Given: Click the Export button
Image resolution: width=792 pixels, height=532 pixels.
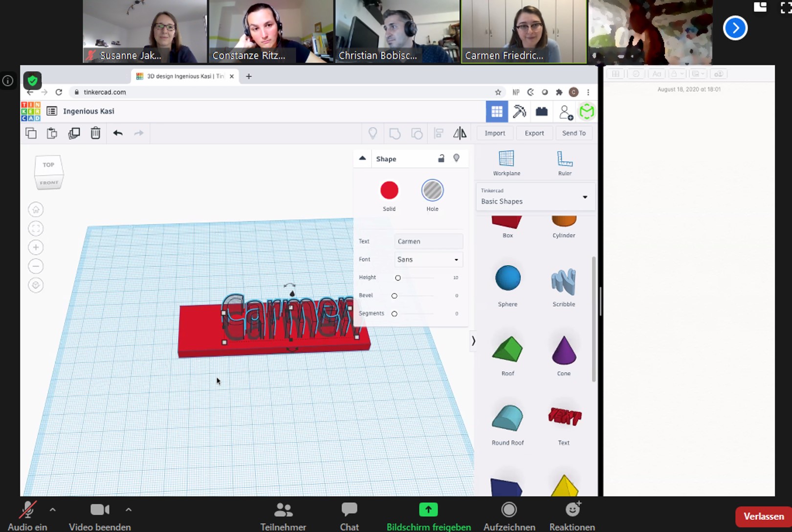Looking at the screenshot, I should (534, 133).
